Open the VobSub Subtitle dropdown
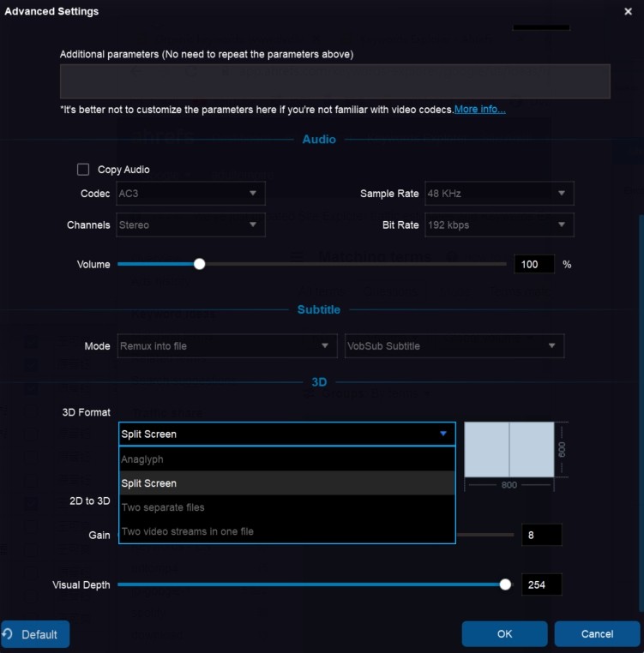 pyautogui.click(x=454, y=345)
